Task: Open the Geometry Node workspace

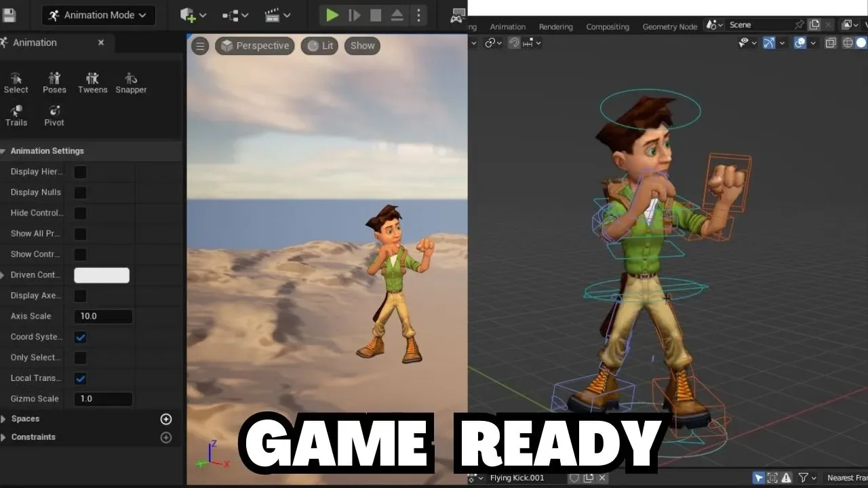Action: (669, 26)
